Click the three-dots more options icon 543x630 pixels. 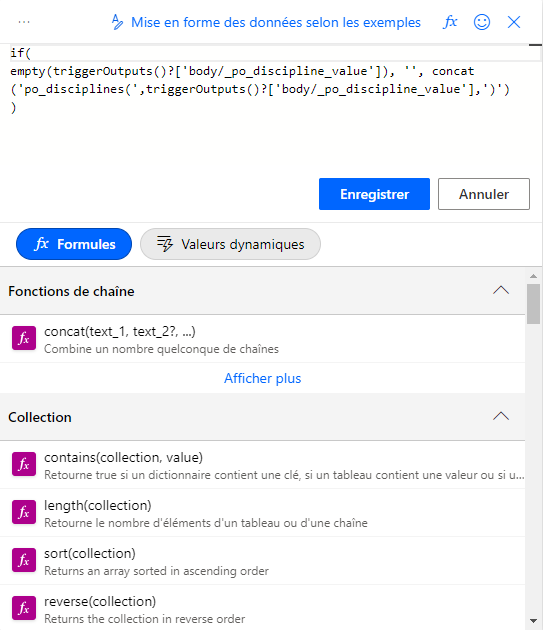(24, 22)
